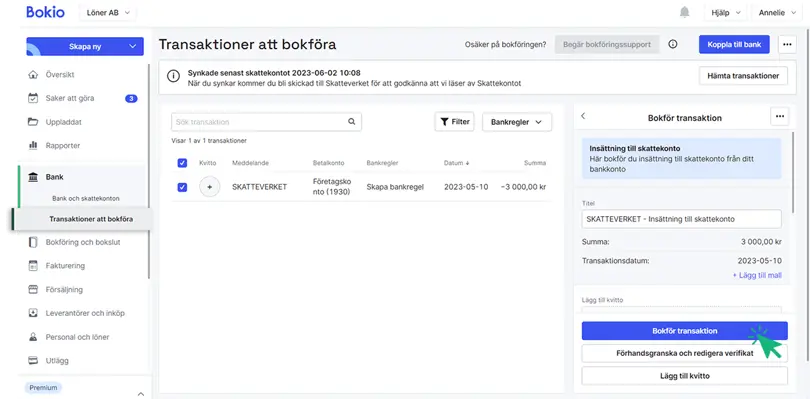
Task: Click the badge 3 on Saker att göra
Action: click(x=131, y=98)
